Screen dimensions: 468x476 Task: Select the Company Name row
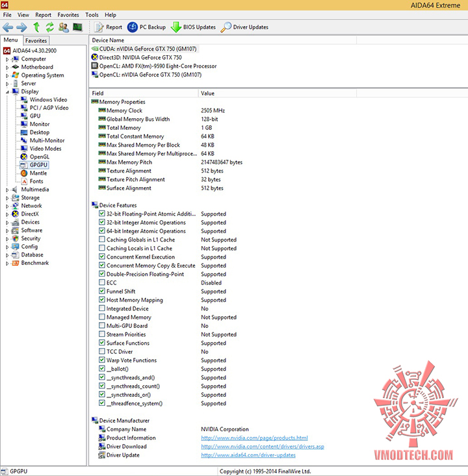(x=173, y=429)
